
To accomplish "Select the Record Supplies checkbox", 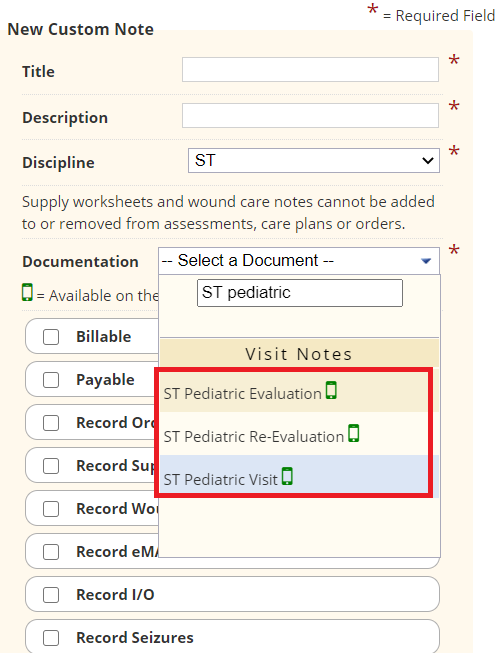I will tap(51, 466).
